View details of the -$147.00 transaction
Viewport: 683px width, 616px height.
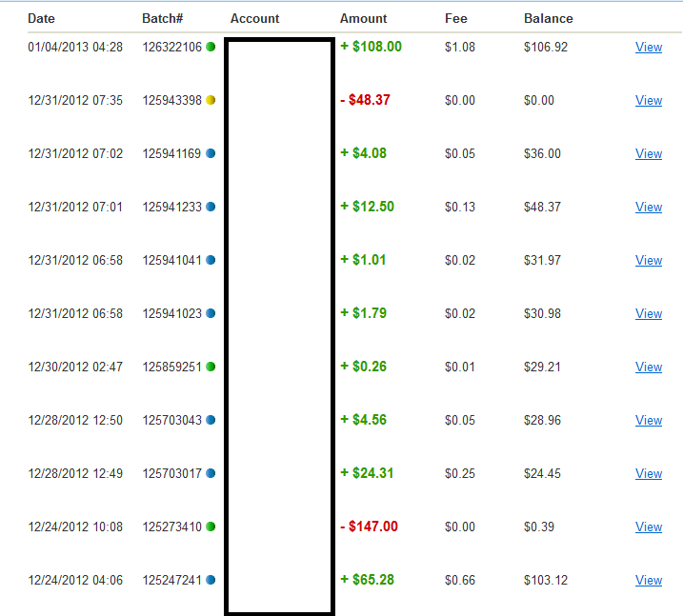(648, 527)
